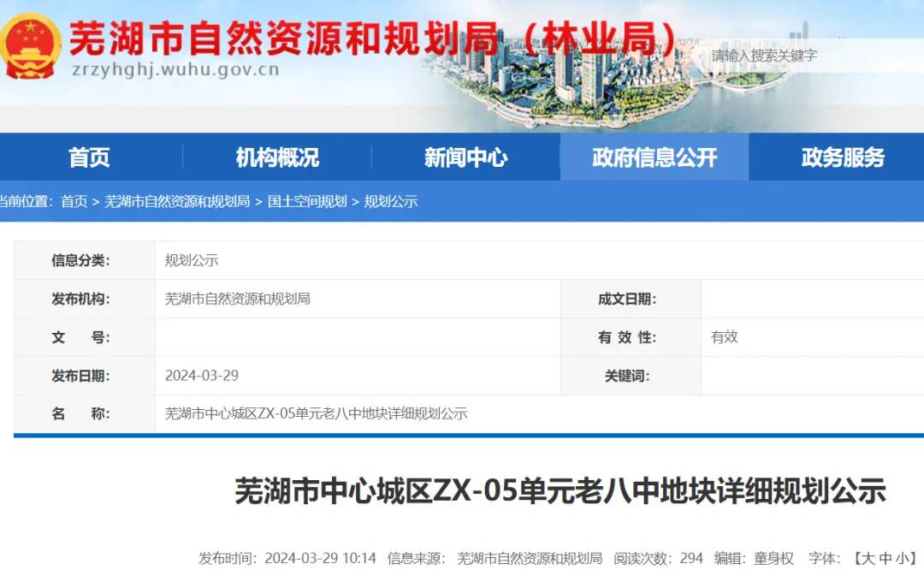Click the URL text zrzyhghj.wuhu.gov.cn
Screen dimensions: 924x576
tap(175, 69)
